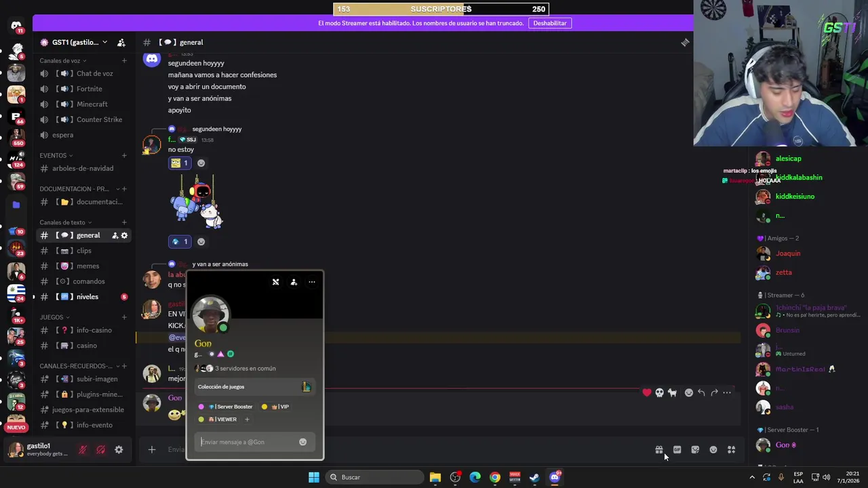Create channel in Canales de voz
The height and width of the screenshot is (488, 868).
click(x=124, y=60)
